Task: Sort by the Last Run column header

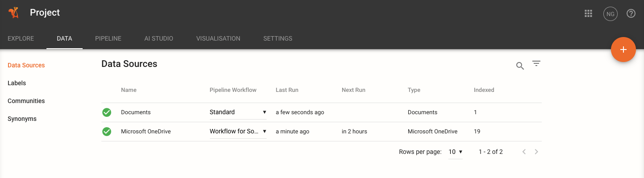Action: [287, 90]
